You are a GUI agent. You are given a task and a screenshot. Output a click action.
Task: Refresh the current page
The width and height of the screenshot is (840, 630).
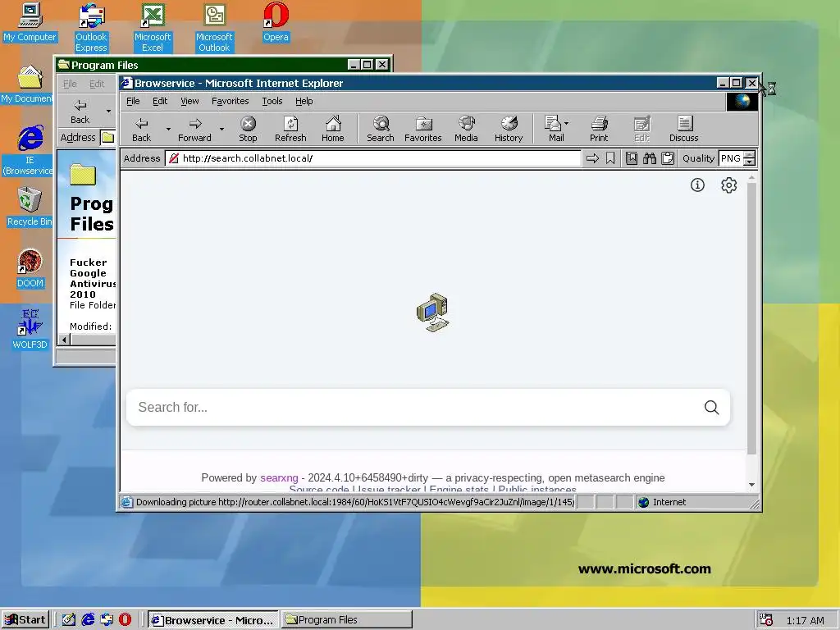pos(290,129)
